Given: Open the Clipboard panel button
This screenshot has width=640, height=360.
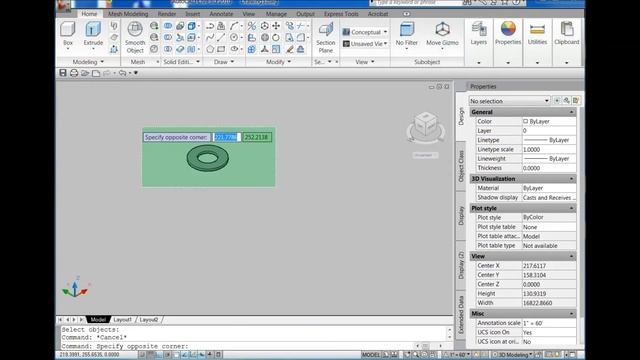Looking at the screenshot, I should click(x=567, y=33).
